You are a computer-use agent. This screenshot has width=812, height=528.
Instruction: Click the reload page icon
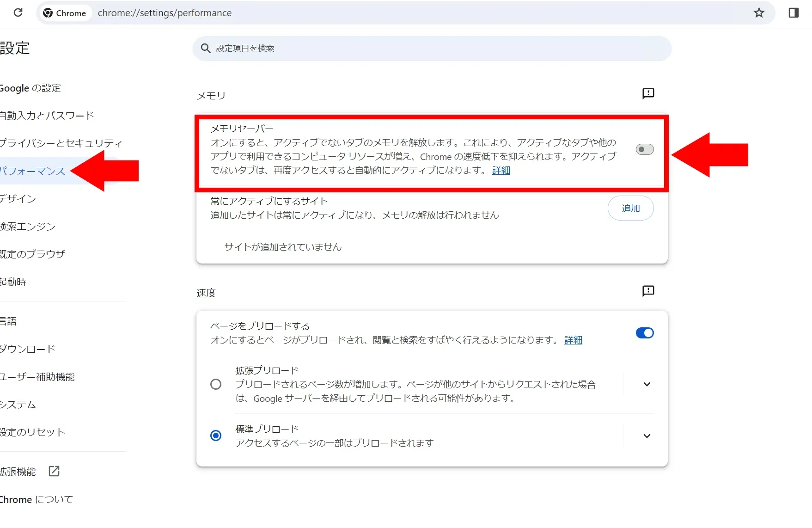(x=18, y=13)
